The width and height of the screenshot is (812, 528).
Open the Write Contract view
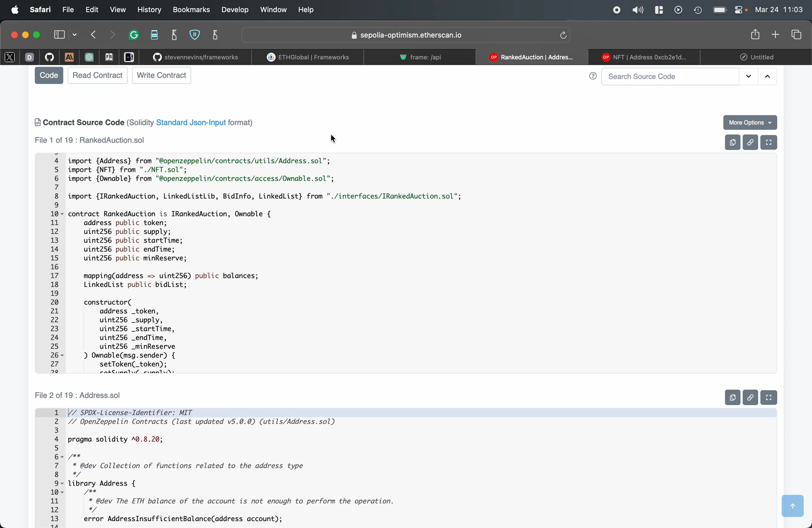tap(161, 75)
